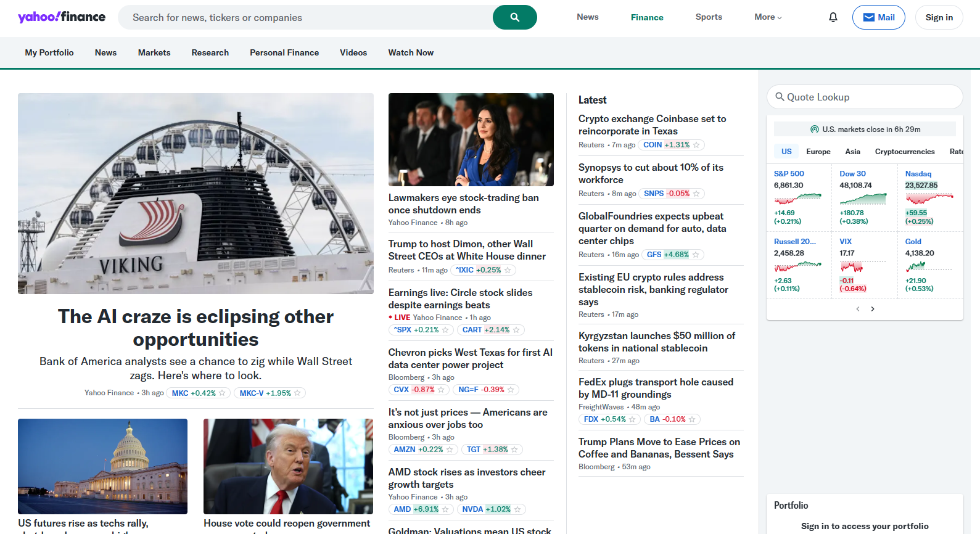Image resolution: width=980 pixels, height=534 pixels.
Task: Click the S&P 500 sparkline chart
Action: [x=797, y=199]
